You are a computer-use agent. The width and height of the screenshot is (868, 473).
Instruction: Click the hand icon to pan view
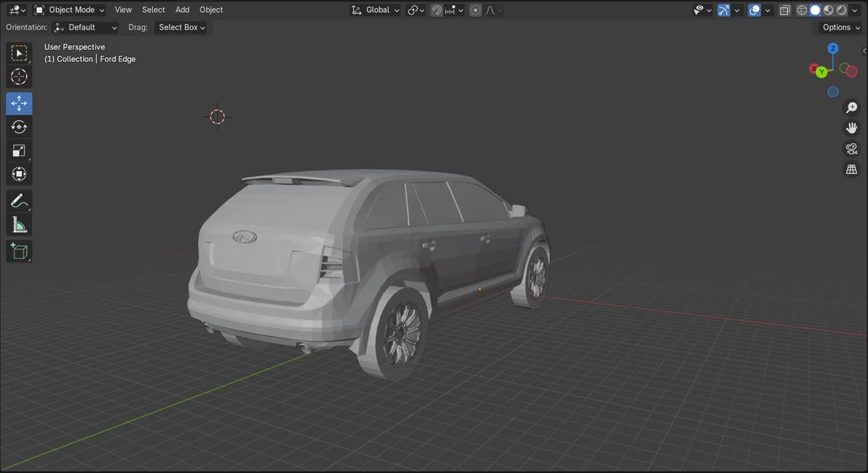coord(852,127)
